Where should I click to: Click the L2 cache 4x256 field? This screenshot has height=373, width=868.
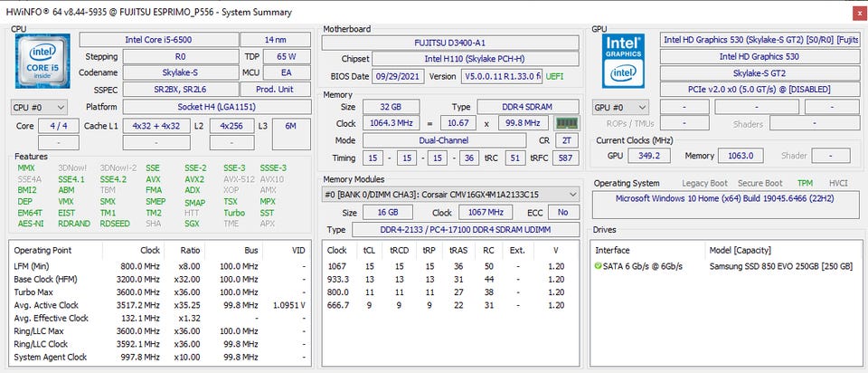click(232, 126)
